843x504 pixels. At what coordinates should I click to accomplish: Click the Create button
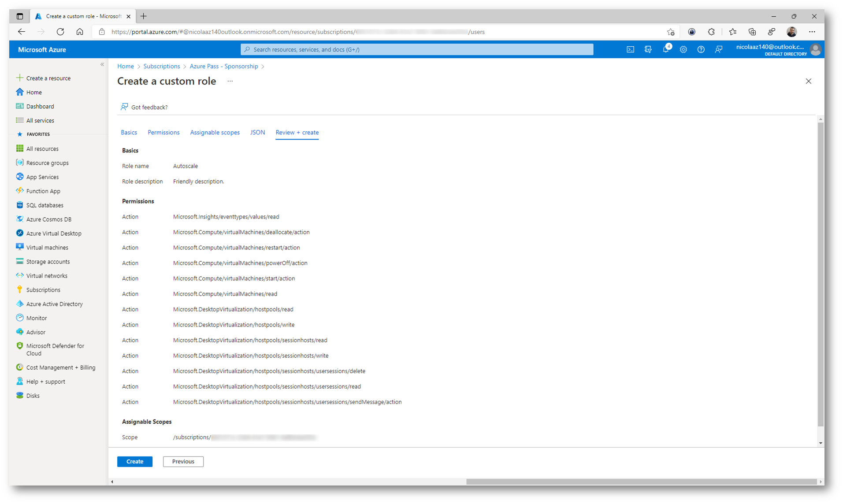(135, 461)
